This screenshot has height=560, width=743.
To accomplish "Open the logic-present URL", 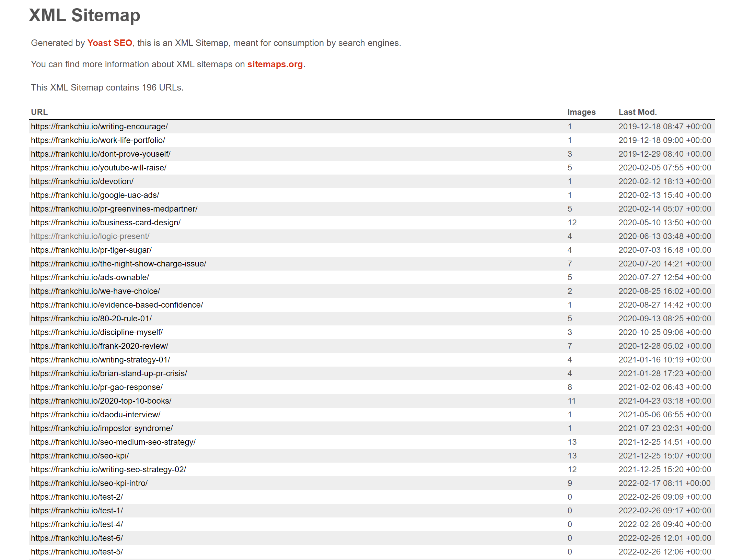I will point(90,236).
